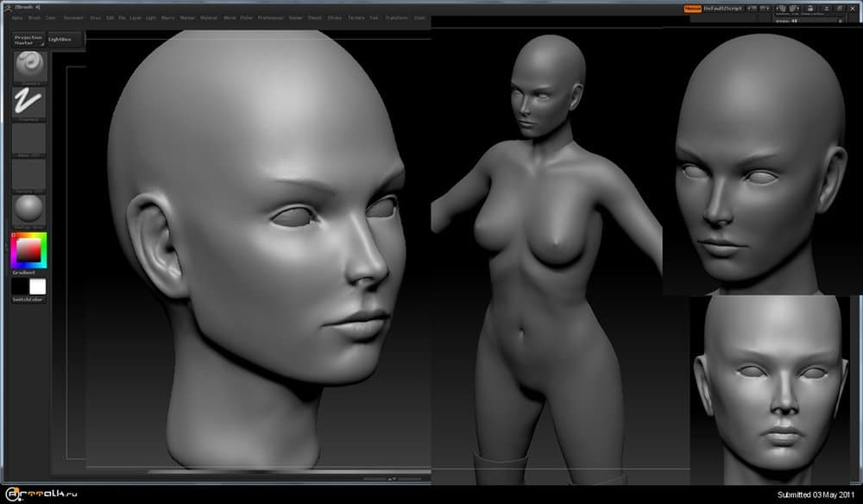Toggle the Gradient color option
This screenshot has width=863, height=504.
pyautogui.click(x=23, y=273)
